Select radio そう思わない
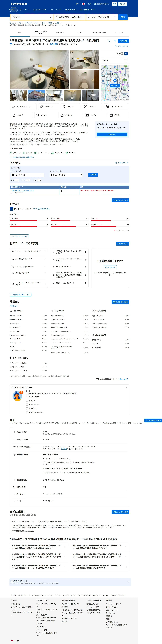 point(27,408)
